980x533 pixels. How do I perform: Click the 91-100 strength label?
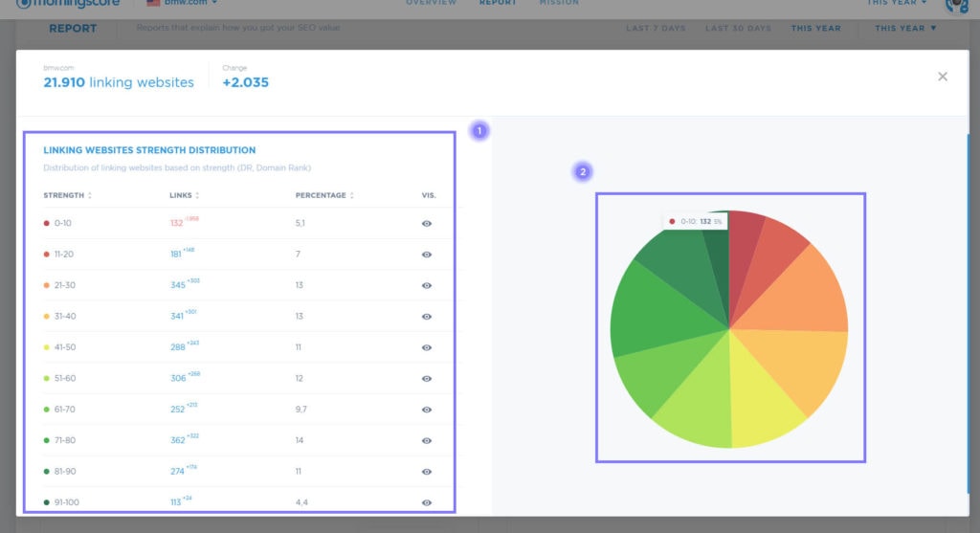pos(66,502)
